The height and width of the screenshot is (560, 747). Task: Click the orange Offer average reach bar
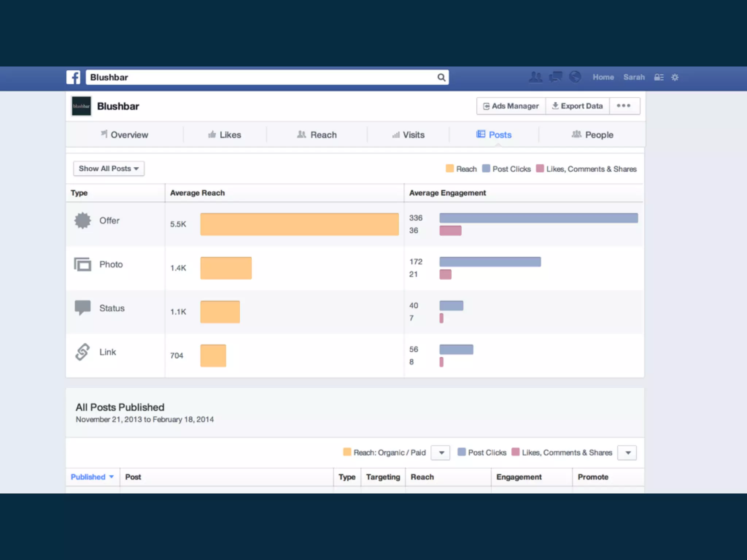click(x=299, y=224)
